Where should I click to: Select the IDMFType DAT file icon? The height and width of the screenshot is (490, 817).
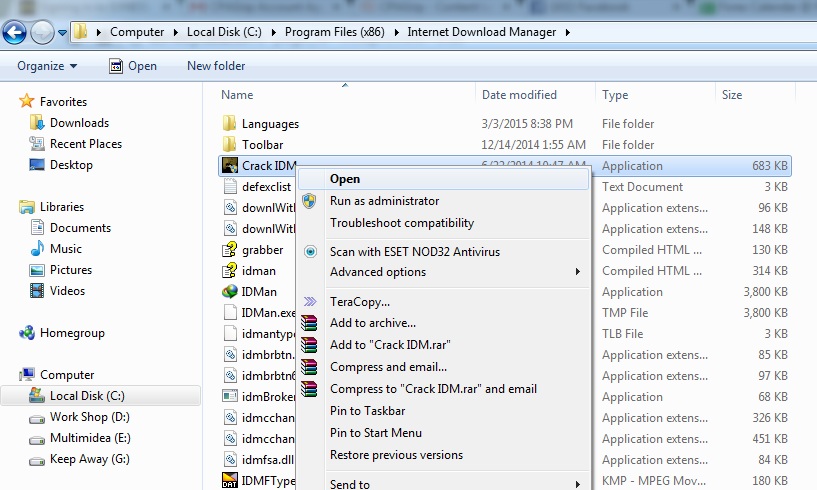coord(230,480)
